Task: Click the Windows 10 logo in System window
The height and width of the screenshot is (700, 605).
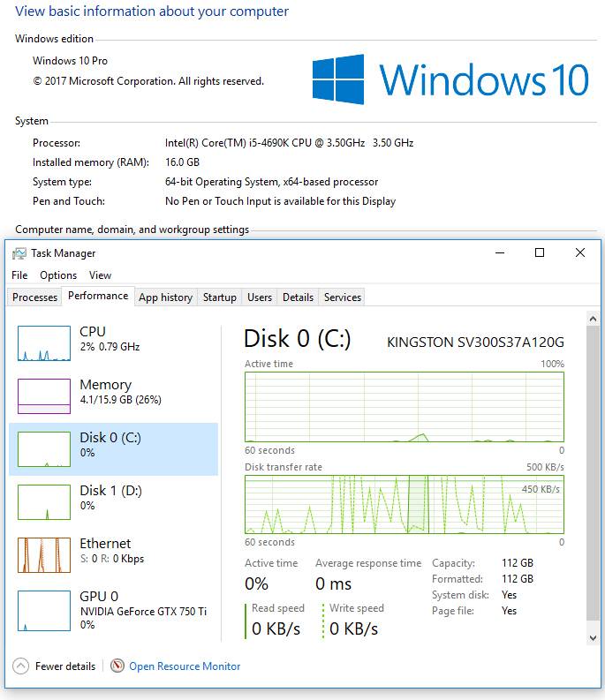Action: click(x=450, y=79)
